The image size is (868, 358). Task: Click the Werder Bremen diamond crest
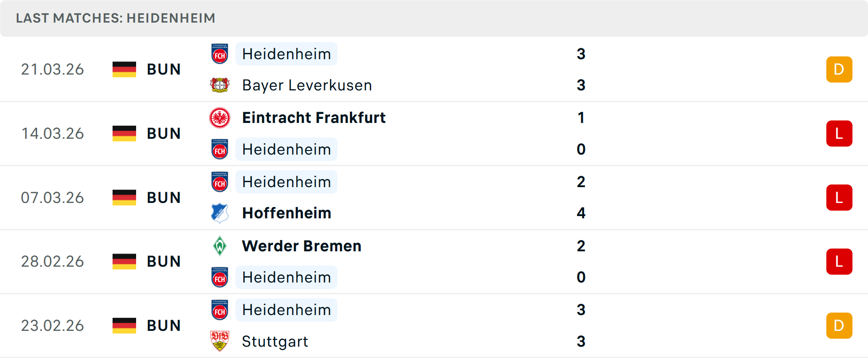click(220, 246)
